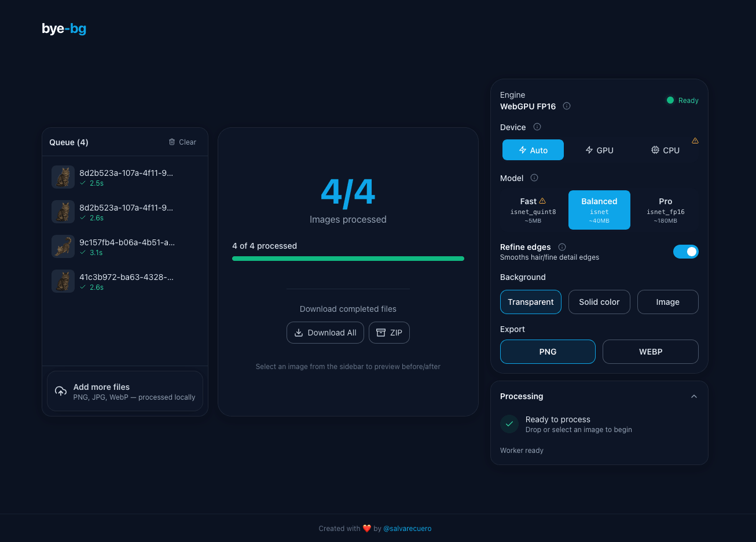
Task: Click the warning icon on the Fast model
Action: [542, 201]
